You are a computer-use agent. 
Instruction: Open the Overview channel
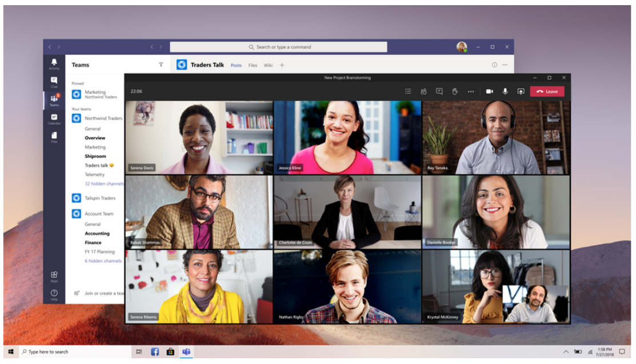[95, 138]
